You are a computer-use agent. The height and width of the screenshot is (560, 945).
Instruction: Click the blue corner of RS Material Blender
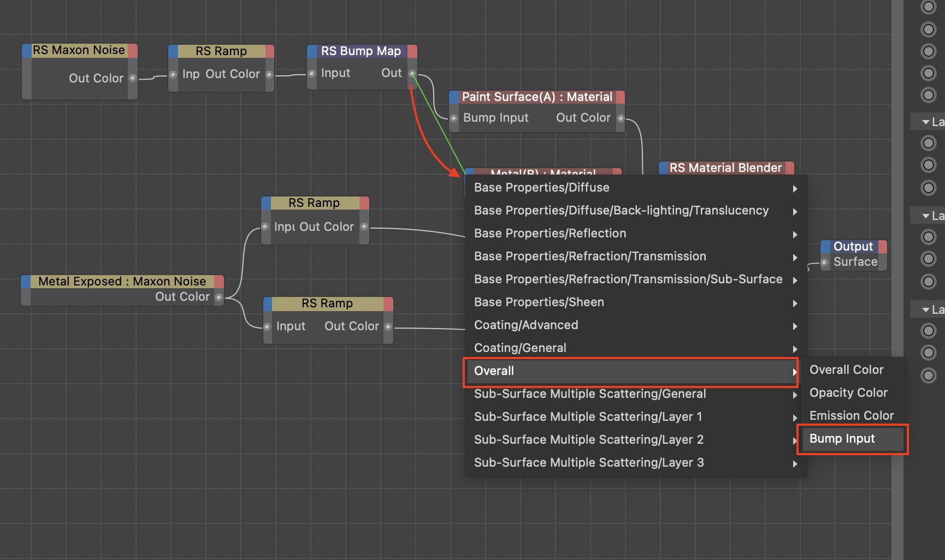(663, 168)
